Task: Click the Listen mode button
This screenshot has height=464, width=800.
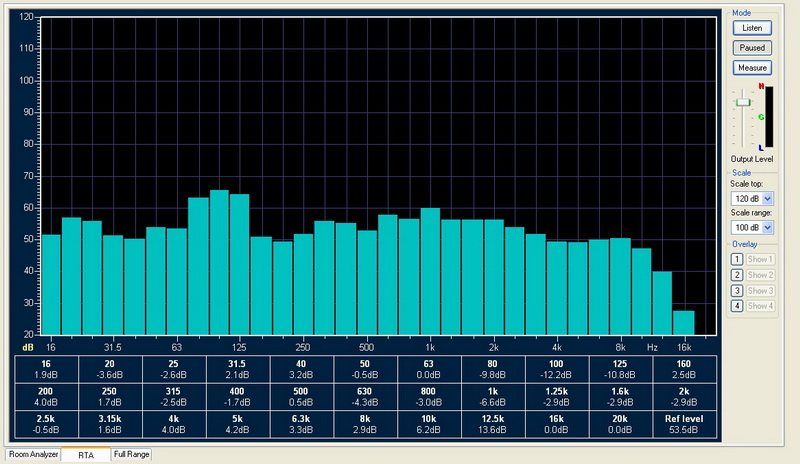Action: (752, 28)
